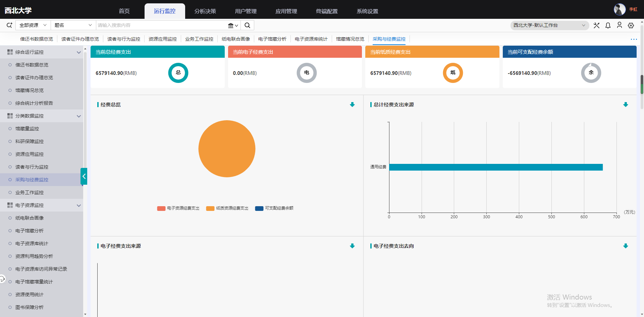Click the search content input field
The width and height of the screenshot is (644, 317).
click(161, 25)
